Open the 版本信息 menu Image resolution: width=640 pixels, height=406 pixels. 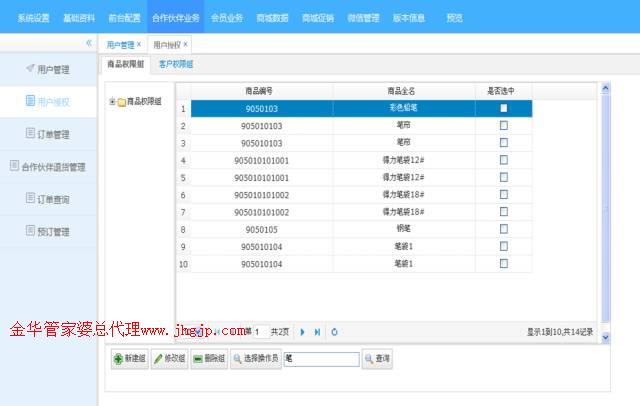(x=409, y=18)
